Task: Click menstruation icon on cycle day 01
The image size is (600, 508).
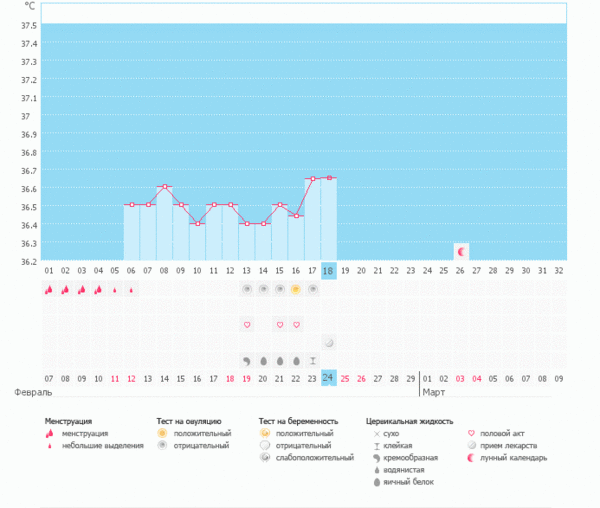Action: 49,289
